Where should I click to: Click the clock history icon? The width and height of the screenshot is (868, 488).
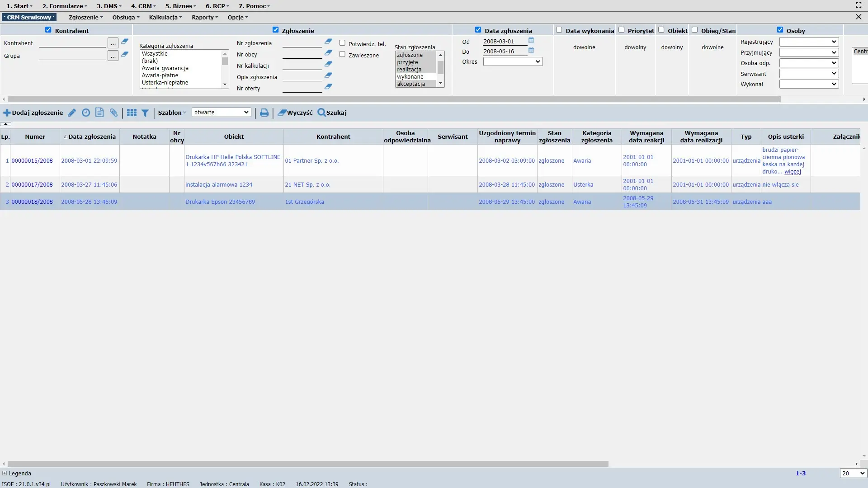[x=86, y=113]
